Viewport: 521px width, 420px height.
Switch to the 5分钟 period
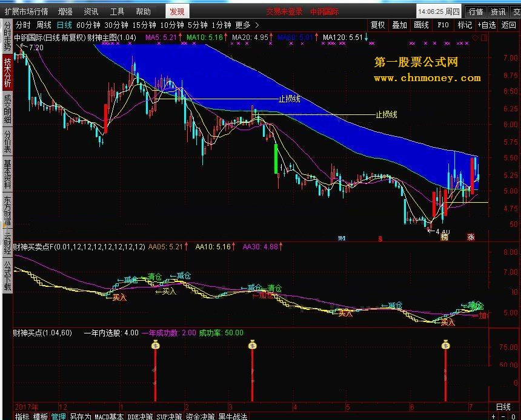pos(197,25)
